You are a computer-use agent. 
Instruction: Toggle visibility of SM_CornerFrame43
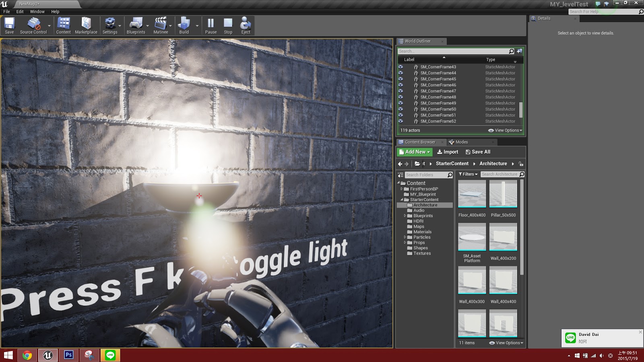pos(400,67)
